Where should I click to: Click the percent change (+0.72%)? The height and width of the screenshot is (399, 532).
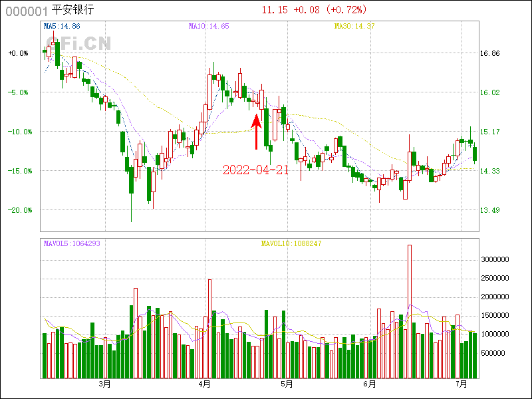pos(346,10)
